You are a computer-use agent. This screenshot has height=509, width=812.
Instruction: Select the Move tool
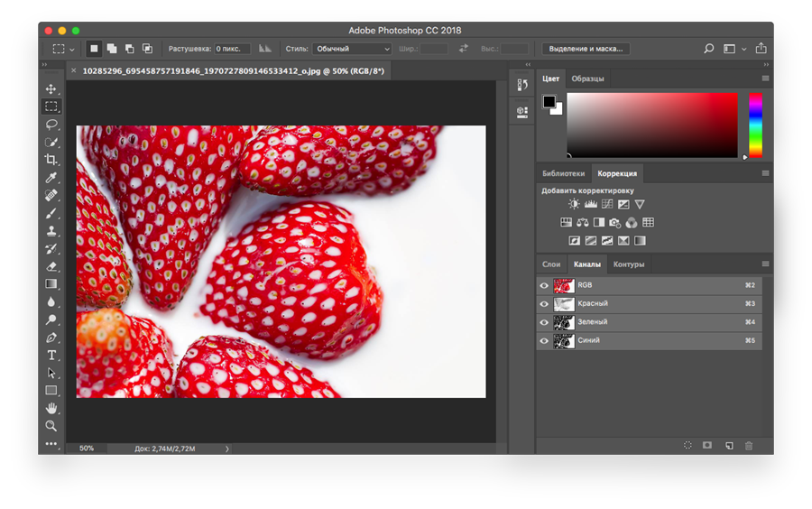[51, 89]
